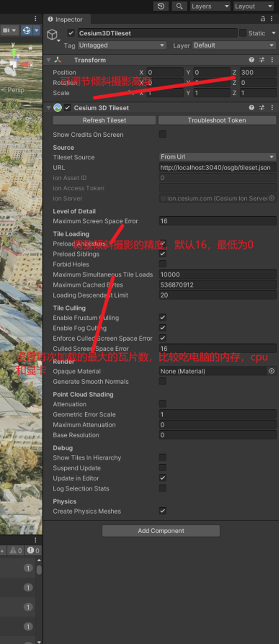The width and height of the screenshot is (279, 644).
Task: Toggle Update in Editor checkbox
Action: (x=162, y=478)
